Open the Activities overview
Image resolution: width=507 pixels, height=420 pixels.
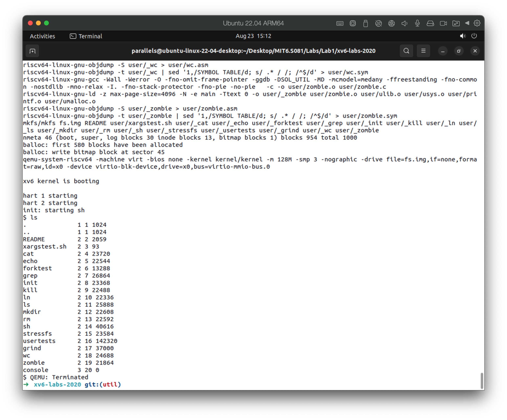tap(42, 36)
